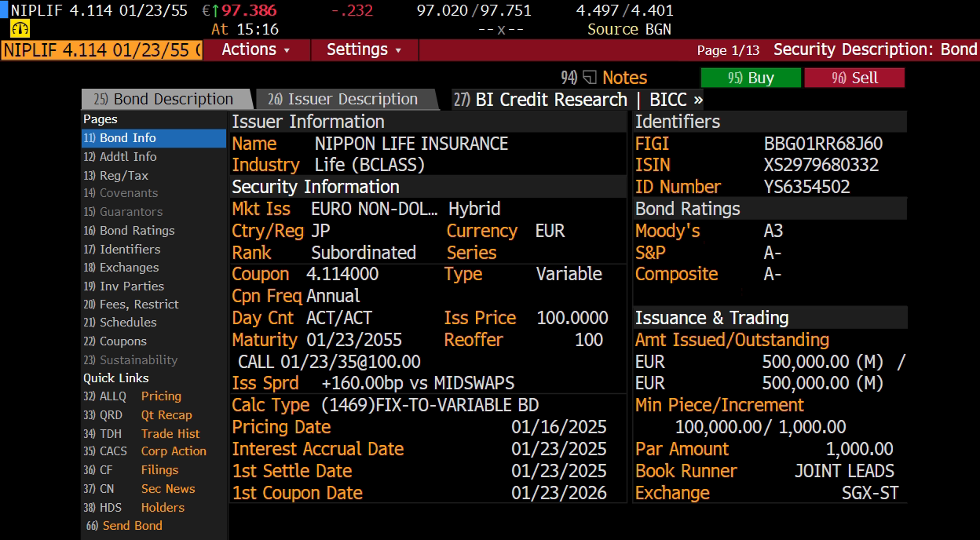
Task: Click the Book Runner value JOINT LEADS
Action: click(x=844, y=471)
